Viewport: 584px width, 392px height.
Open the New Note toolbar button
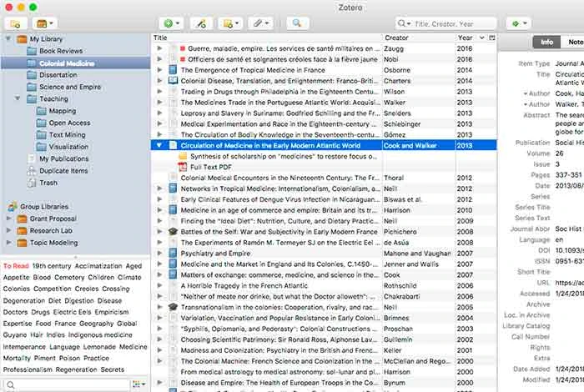(x=230, y=24)
